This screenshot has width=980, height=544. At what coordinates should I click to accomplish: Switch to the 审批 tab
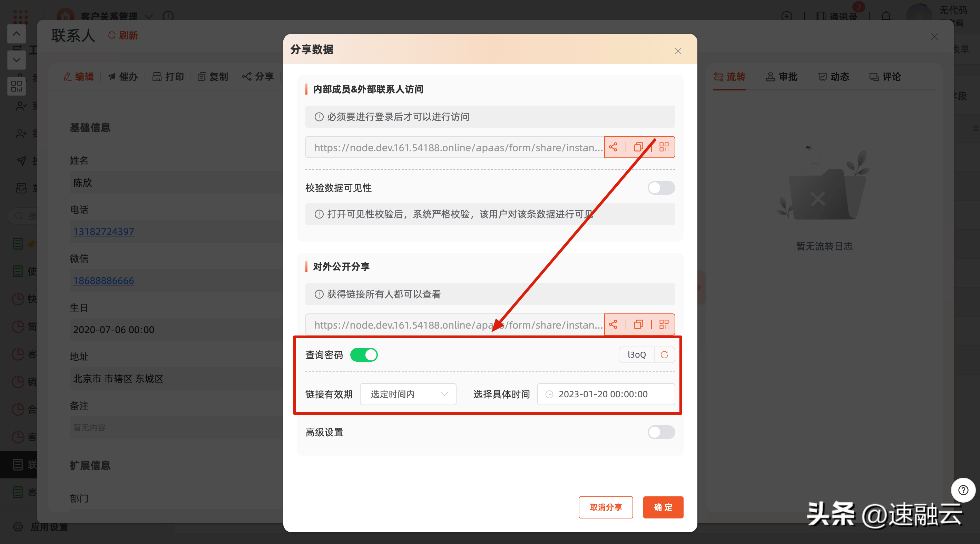782,77
